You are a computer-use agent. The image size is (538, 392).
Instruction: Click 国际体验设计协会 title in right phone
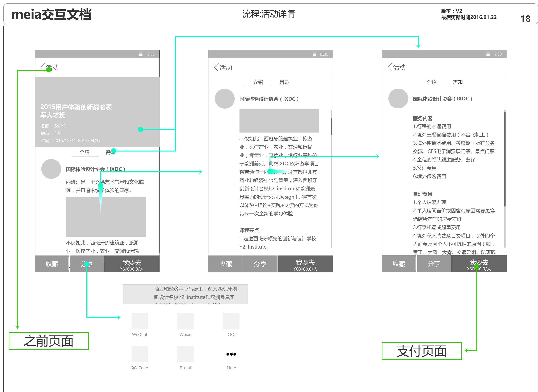tap(443, 99)
